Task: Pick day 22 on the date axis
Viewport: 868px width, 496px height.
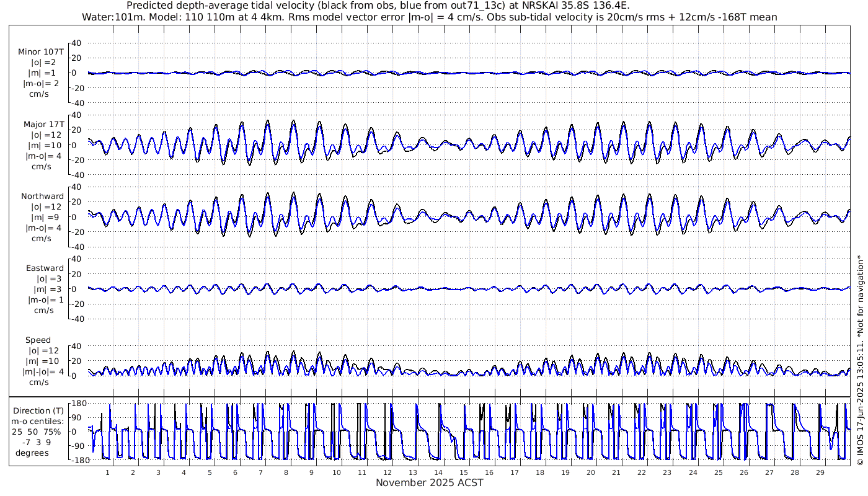Action: [642, 472]
